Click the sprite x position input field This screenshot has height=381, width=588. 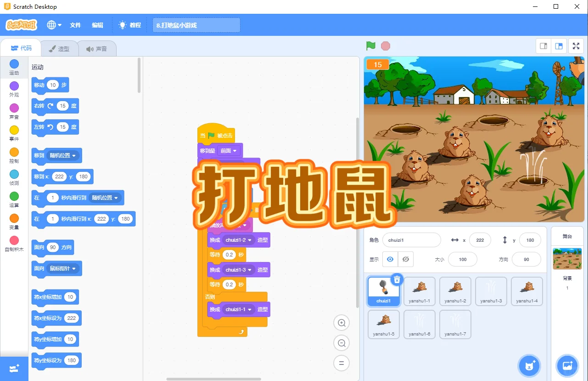coord(480,240)
